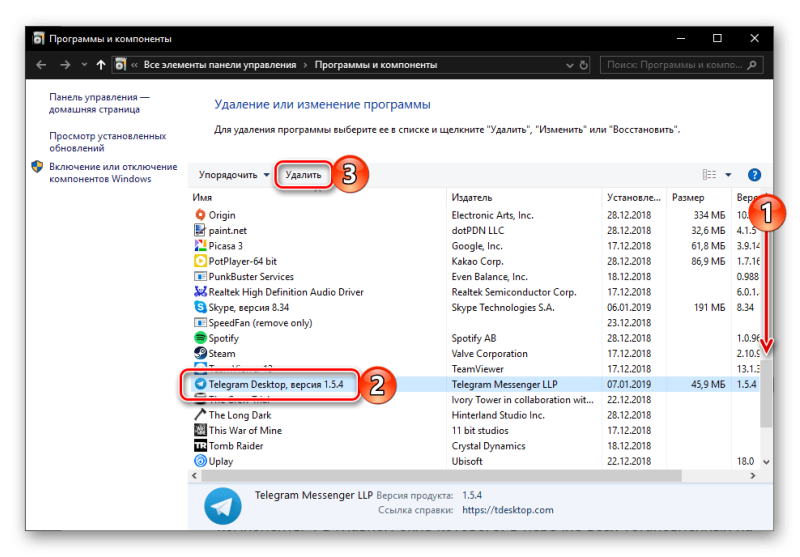Go back with the left arrow
The image size is (800, 557).
point(41,65)
